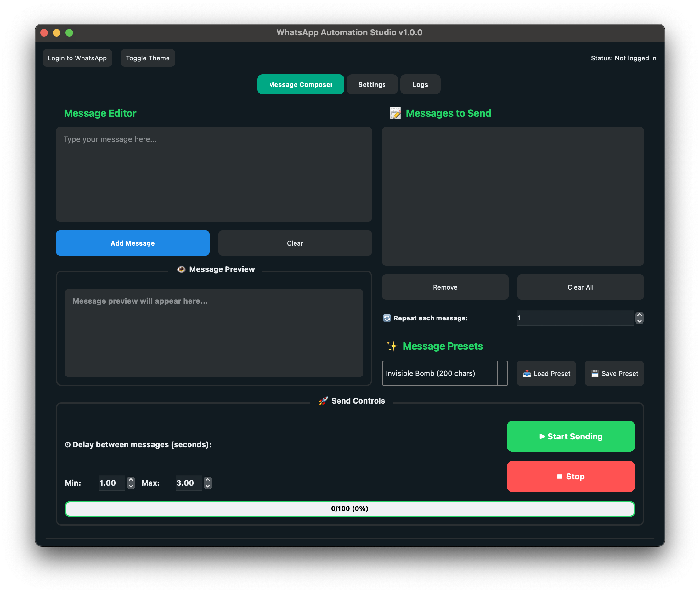Click the 0/100 progress bar

tap(349, 509)
